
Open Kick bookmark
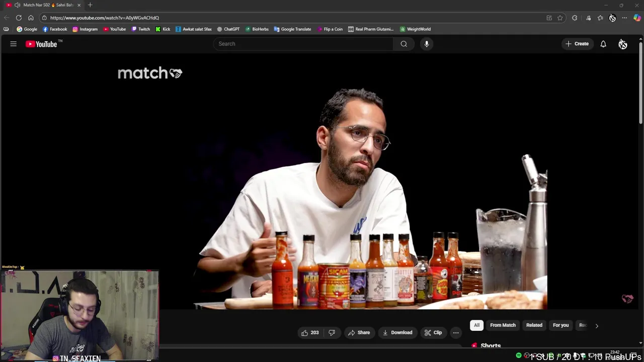[x=163, y=29]
